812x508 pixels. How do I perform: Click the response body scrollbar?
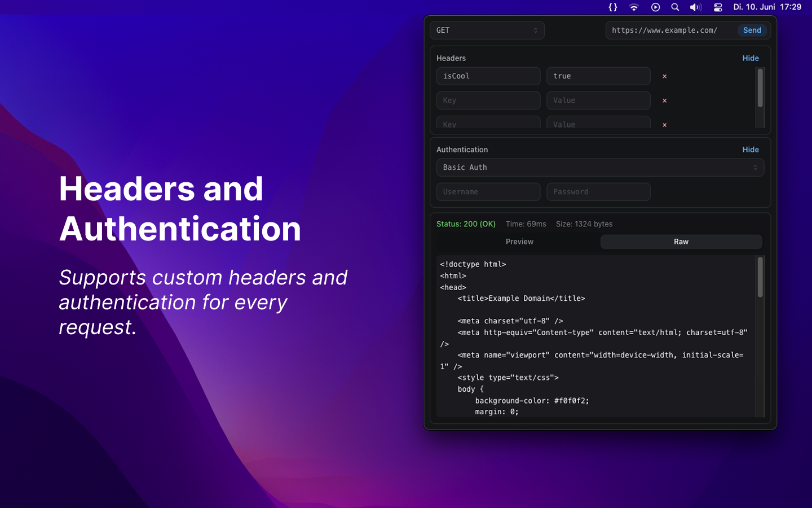(760, 277)
